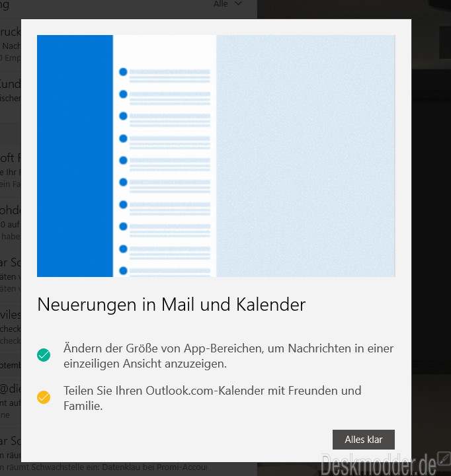Open the Alle filter dropdown
The height and width of the screenshot is (476, 451).
click(x=227, y=4)
